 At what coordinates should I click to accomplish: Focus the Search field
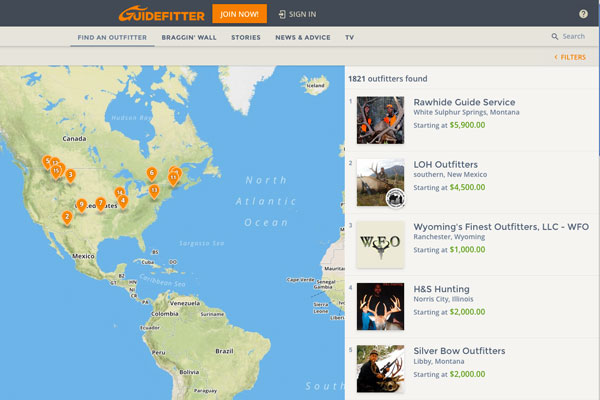pyautogui.click(x=574, y=36)
